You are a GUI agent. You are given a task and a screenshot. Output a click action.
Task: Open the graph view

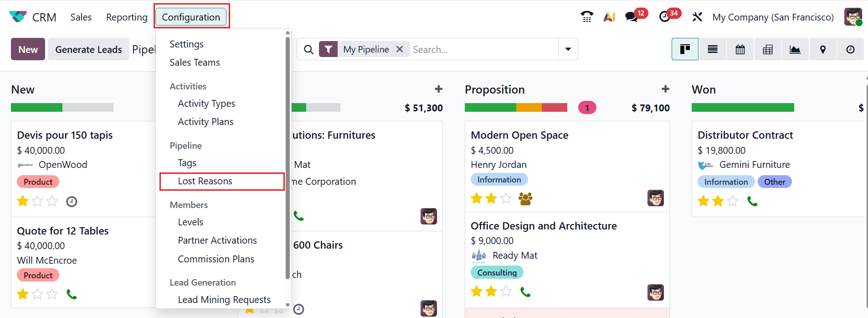click(x=795, y=49)
